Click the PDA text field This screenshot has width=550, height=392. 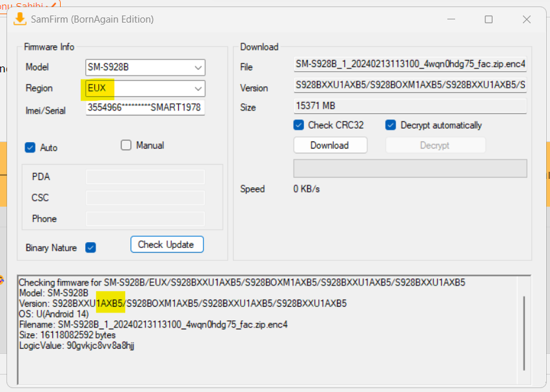tap(145, 177)
